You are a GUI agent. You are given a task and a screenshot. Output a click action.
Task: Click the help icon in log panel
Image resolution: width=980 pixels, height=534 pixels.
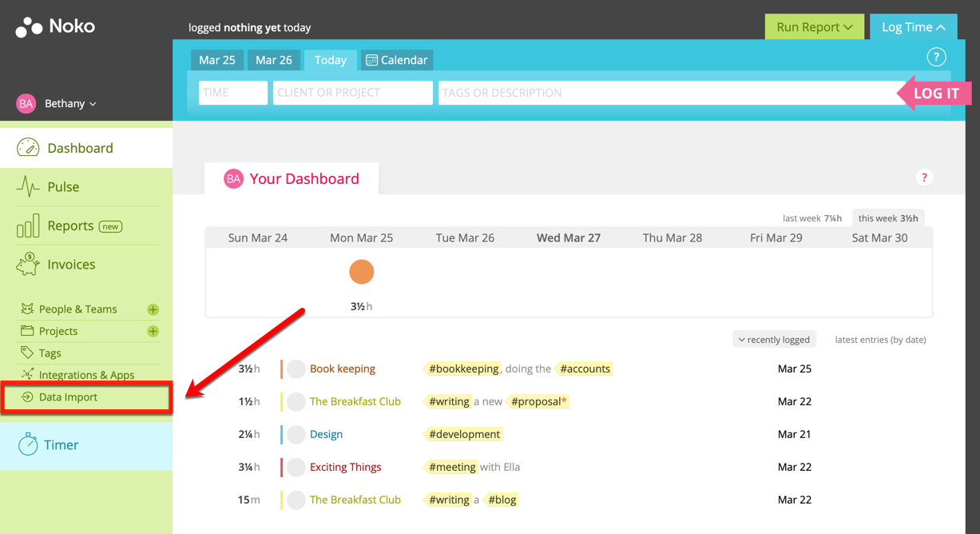click(936, 57)
